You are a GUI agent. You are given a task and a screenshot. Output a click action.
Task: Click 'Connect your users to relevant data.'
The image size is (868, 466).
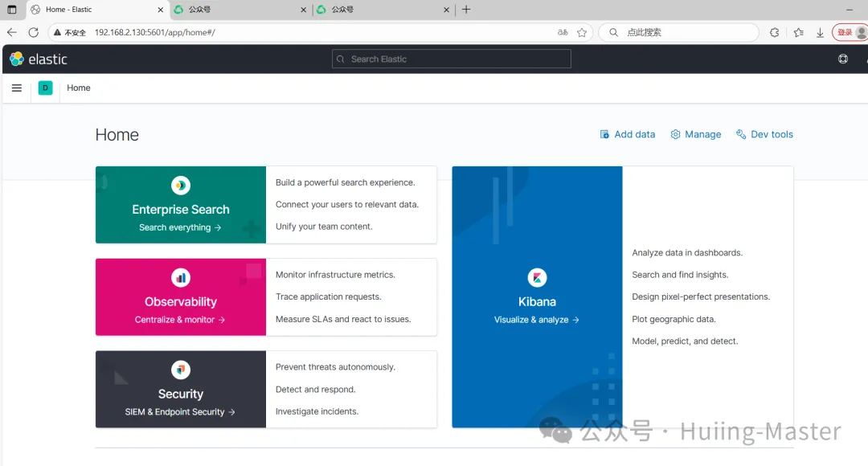point(347,205)
